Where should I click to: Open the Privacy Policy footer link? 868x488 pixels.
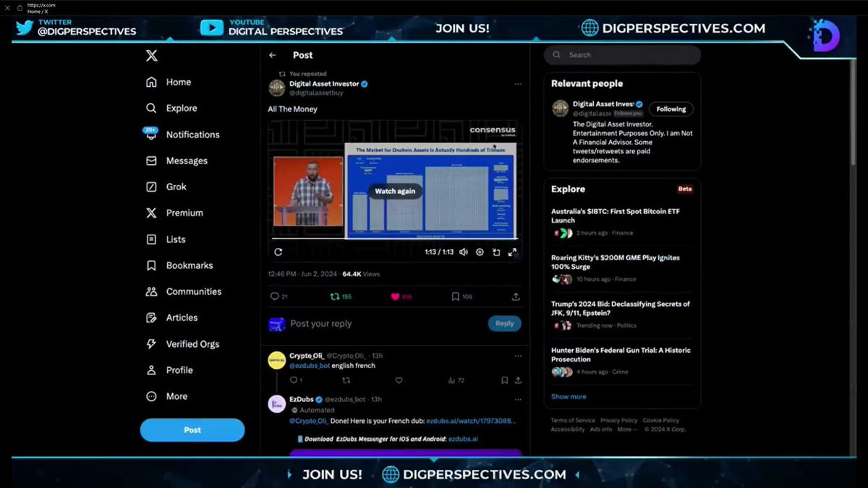click(619, 420)
